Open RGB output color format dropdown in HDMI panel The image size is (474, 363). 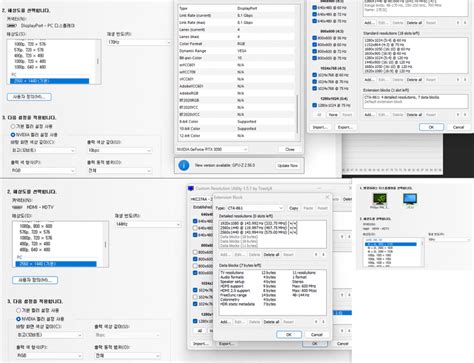point(49,356)
